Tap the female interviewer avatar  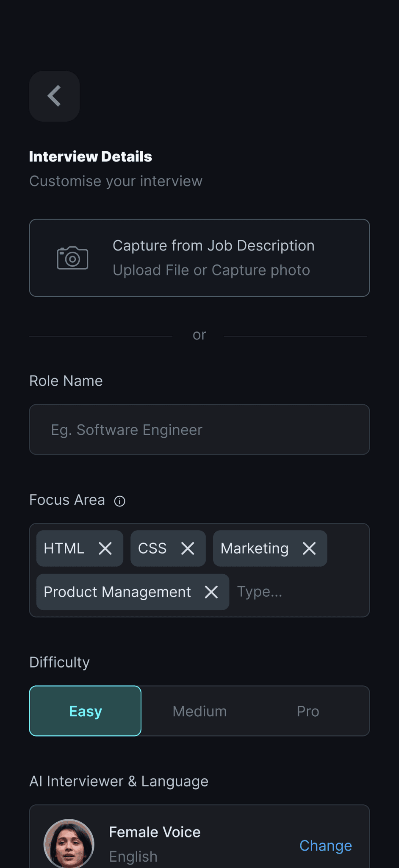point(69,843)
